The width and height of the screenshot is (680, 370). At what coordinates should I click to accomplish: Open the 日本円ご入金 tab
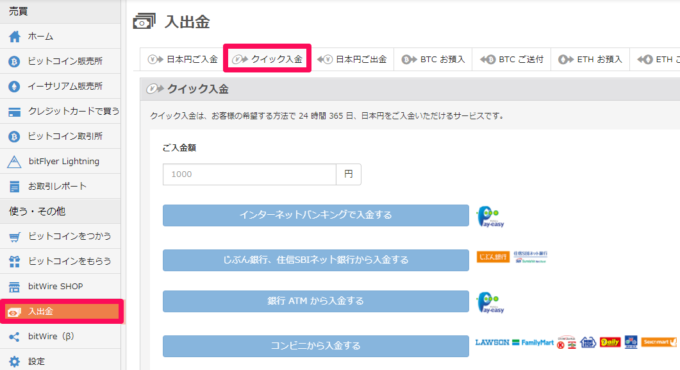182,59
